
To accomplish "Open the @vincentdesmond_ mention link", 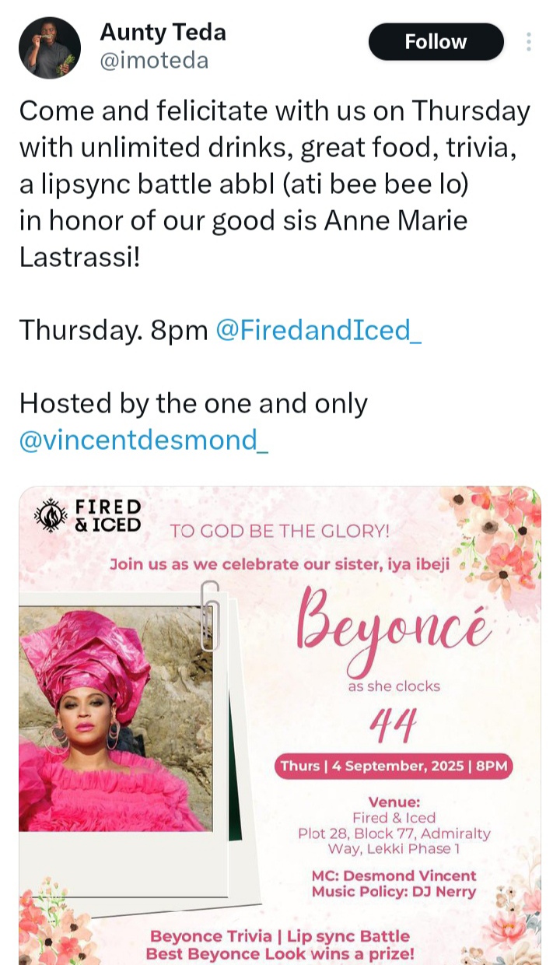I will click(144, 440).
